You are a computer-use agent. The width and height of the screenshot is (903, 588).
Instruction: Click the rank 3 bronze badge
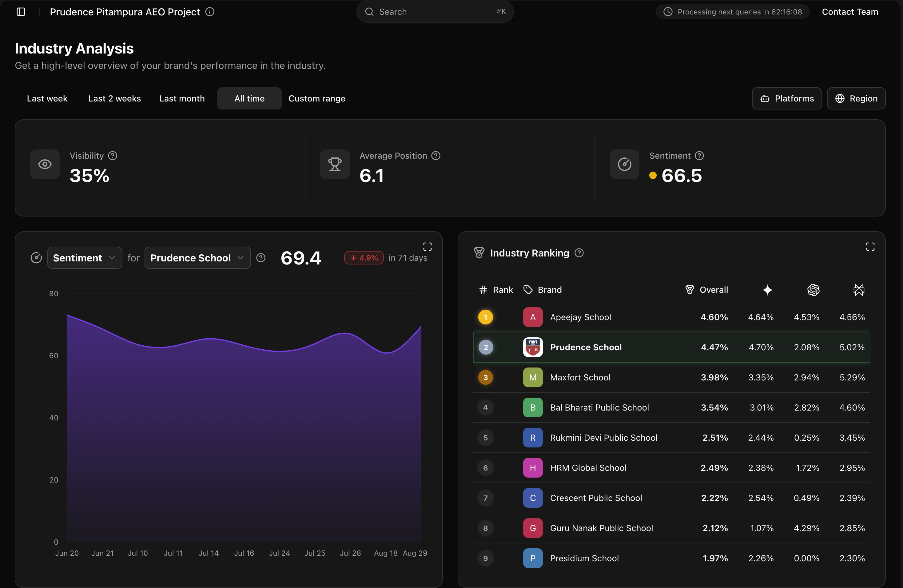click(486, 377)
